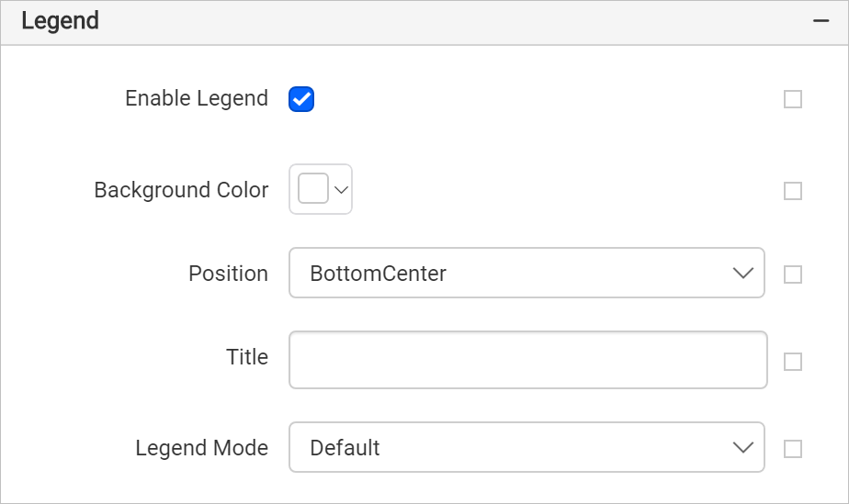Click the small square beside Title field

[x=793, y=361]
